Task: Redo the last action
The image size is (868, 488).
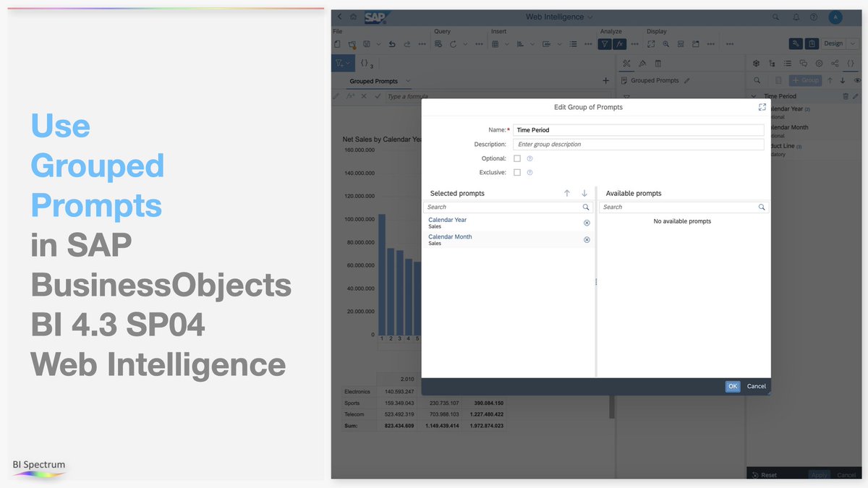Action: point(407,44)
